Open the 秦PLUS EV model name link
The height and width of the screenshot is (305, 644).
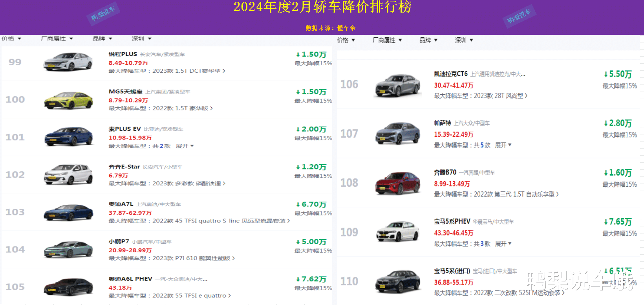(125, 129)
